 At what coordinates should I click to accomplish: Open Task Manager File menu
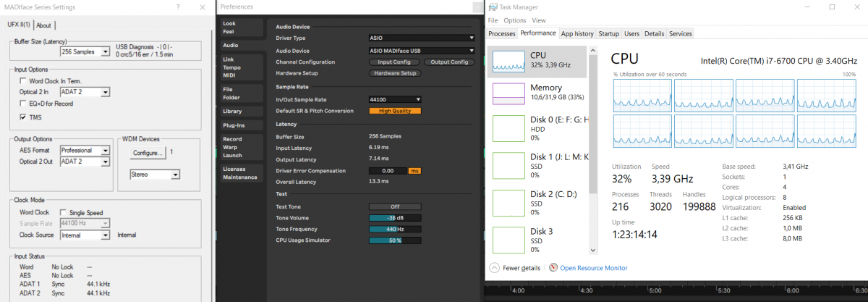(493, 20)
